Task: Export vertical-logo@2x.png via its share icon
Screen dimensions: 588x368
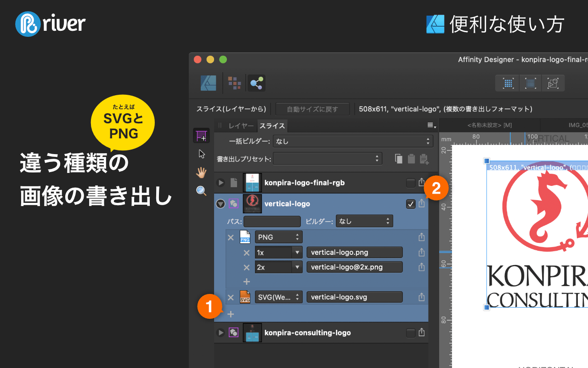Action: (x=422, y=267)
